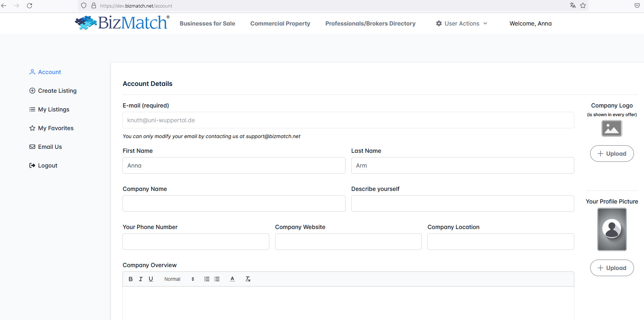Clear text formatting in editor
The width and height of the screenshot is (644, 320).
pos(248,279)
